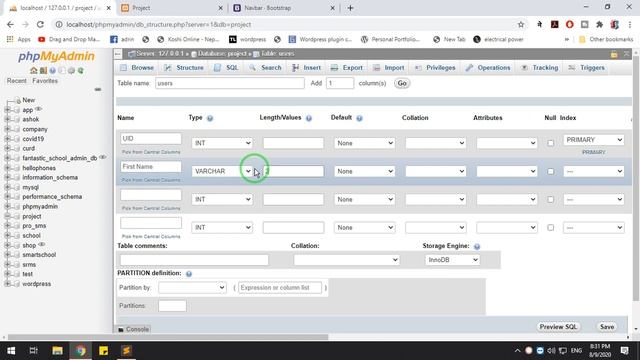Expand the wordpress database tree
Viewport: 640px width, 360px height.
tap(7, 284)
